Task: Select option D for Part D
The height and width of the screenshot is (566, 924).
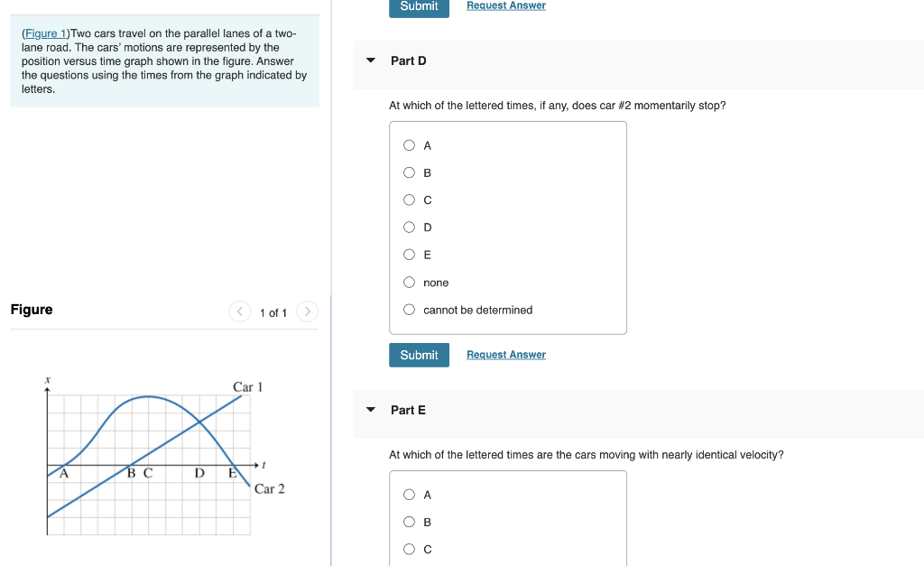Action: (x=409, y=227)
